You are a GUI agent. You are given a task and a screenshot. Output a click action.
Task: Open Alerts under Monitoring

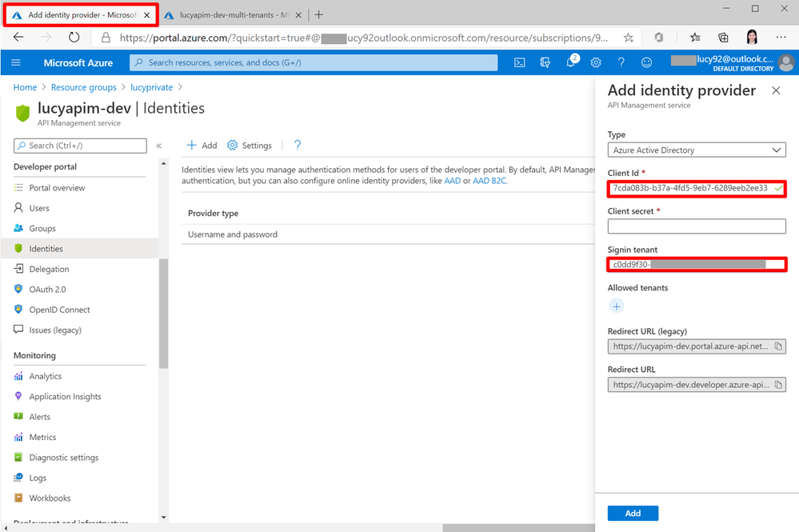[x=40, y=417]
